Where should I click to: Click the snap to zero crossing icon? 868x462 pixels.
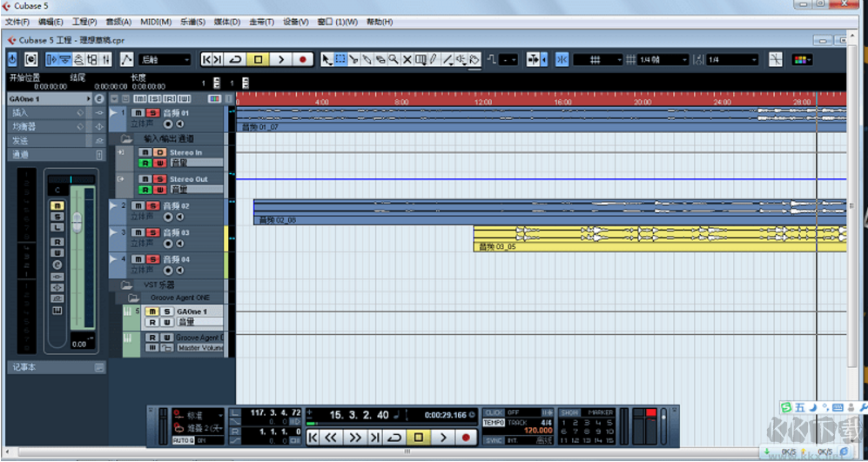[562, 59]
